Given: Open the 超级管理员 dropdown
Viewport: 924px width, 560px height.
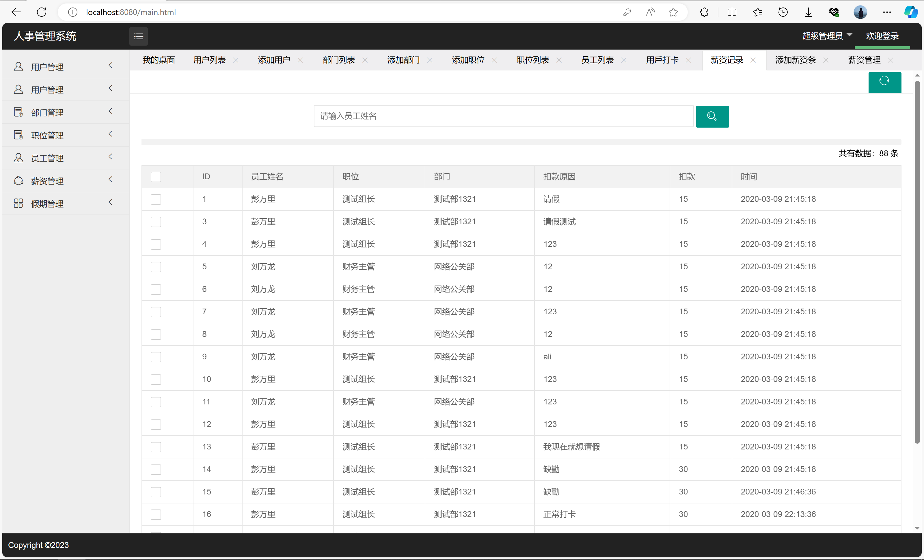Looking at the screenshot, I should click(x=827, y=36).
